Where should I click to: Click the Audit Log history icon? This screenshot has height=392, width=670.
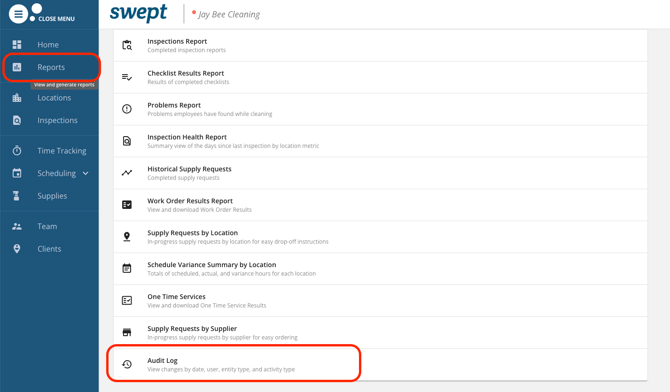click(x=127, y=364)
